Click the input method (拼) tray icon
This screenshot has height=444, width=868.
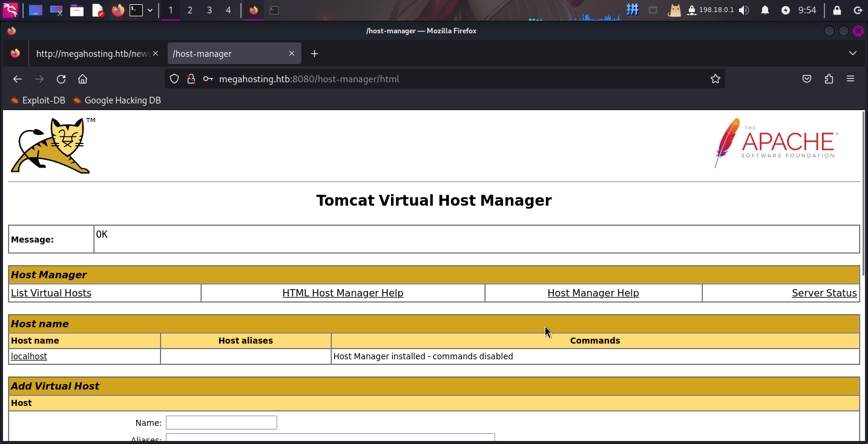633,10
